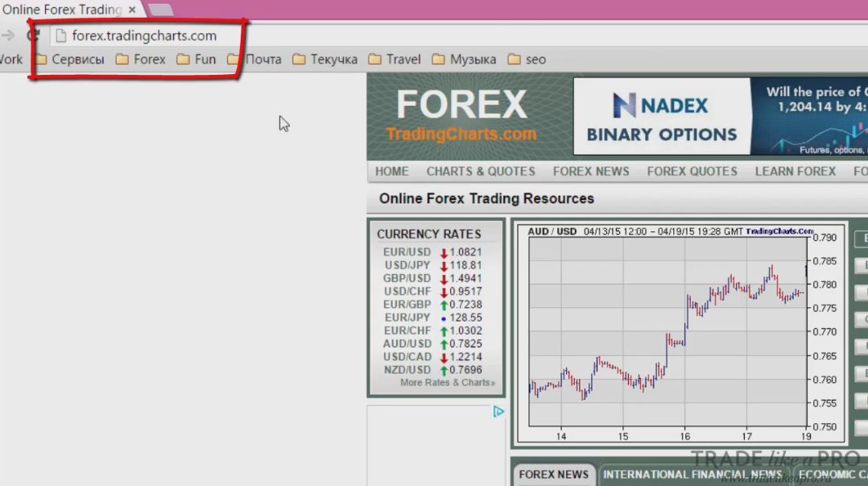
Task: Click the green up arrow beside EUR/CHF
Action: (444, 331)
